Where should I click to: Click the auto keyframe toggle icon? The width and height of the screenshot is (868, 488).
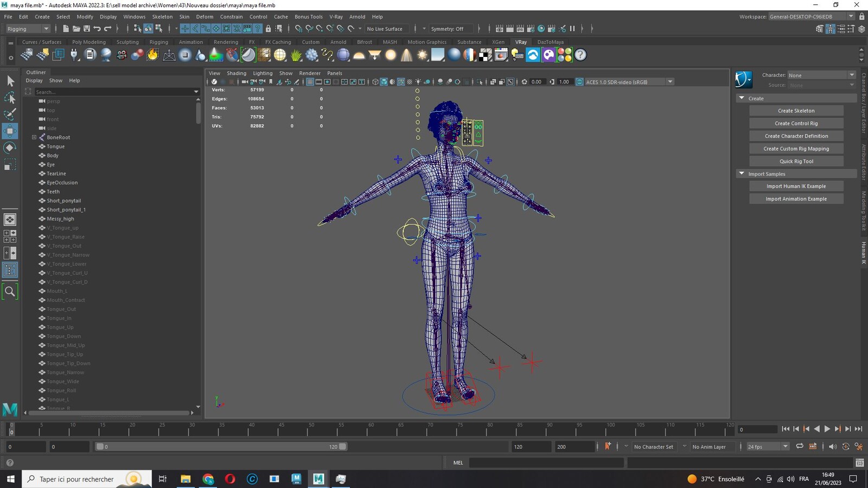click(x=608, y=446)
